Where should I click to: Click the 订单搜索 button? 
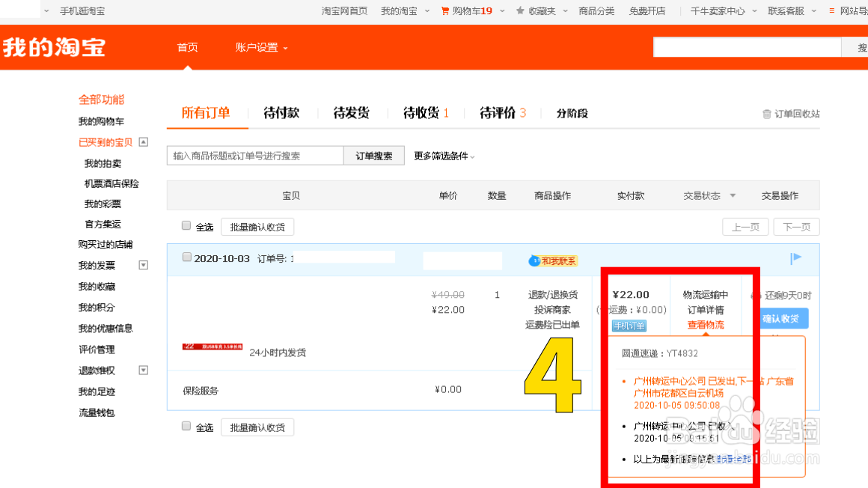point(374,156)
